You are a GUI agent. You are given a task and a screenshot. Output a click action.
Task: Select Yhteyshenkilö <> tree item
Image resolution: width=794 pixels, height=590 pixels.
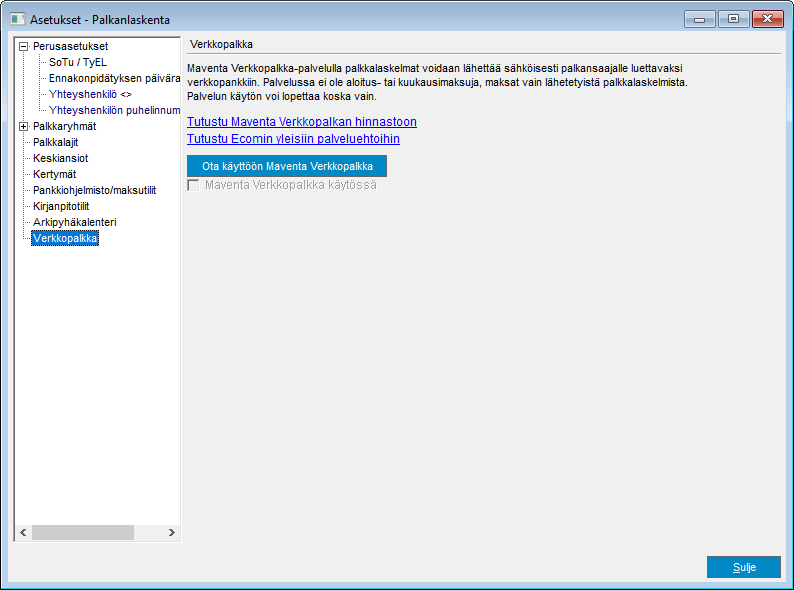pyautogui.click(x=90, y=94)
